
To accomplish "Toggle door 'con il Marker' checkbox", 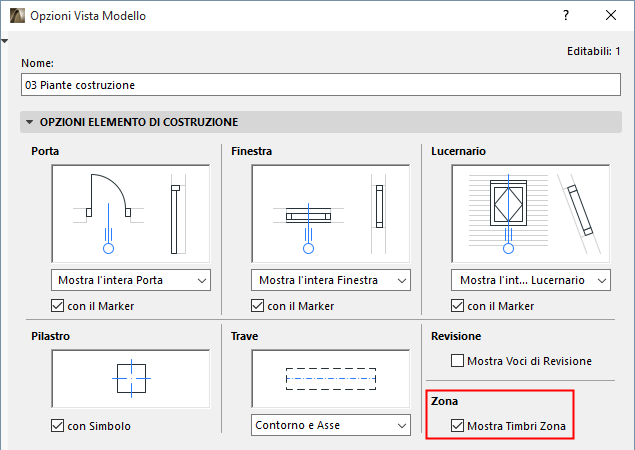I will point(59,306).
